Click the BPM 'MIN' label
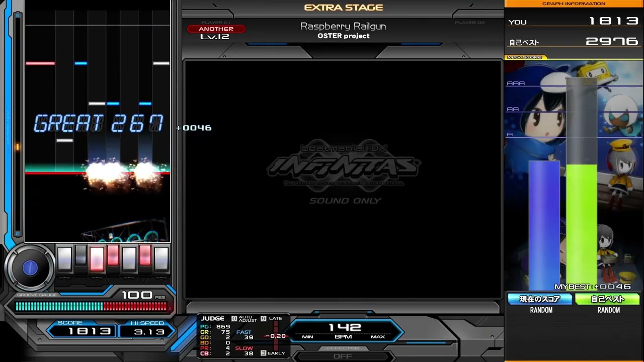The width and height of the screenshot is (644, 362). [x=307, y=337]
